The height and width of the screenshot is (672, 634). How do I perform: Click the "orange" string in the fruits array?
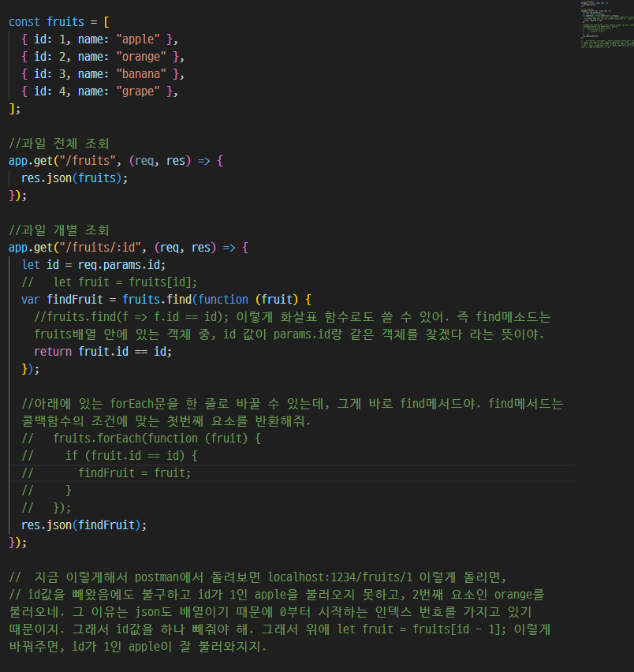pyautogui.click(x=141, y=57)
